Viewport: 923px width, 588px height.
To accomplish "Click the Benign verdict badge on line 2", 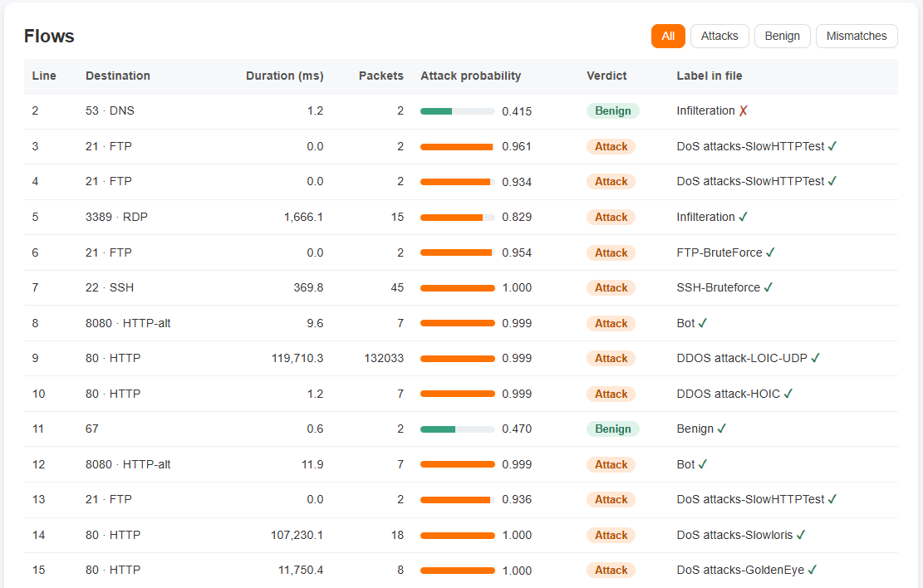I will [x=613, y=110].
